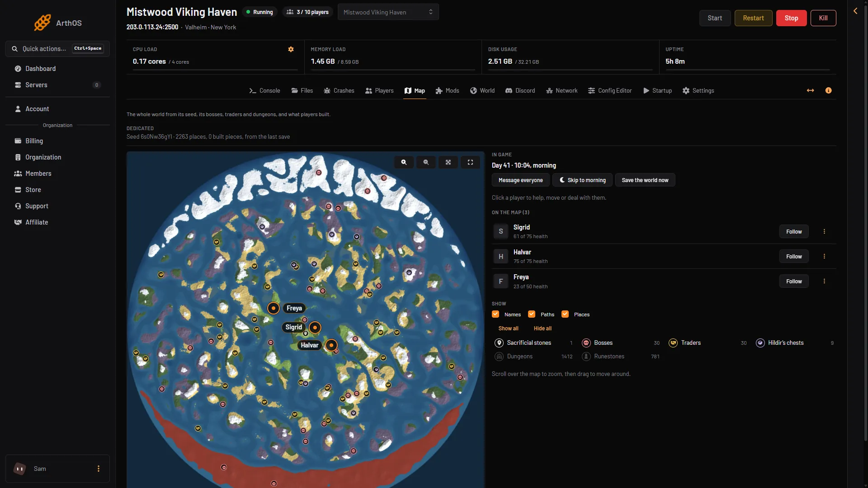868x488 pixels.
Task: Open the 3 / 10 players badge
Action: coord(307,12)
